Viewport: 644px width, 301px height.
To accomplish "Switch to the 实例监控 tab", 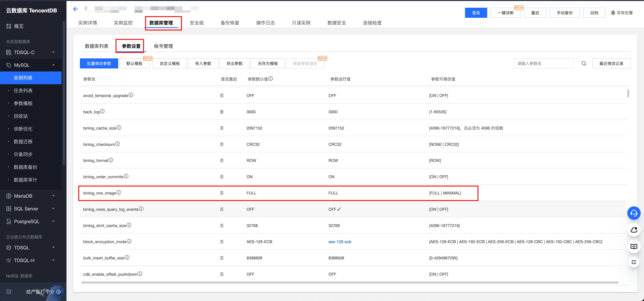I will tap(123, 23).
